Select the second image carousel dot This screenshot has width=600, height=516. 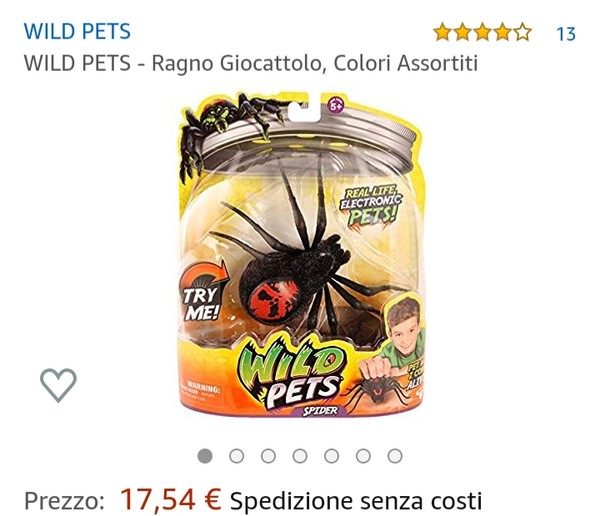[x=236, y=456]
